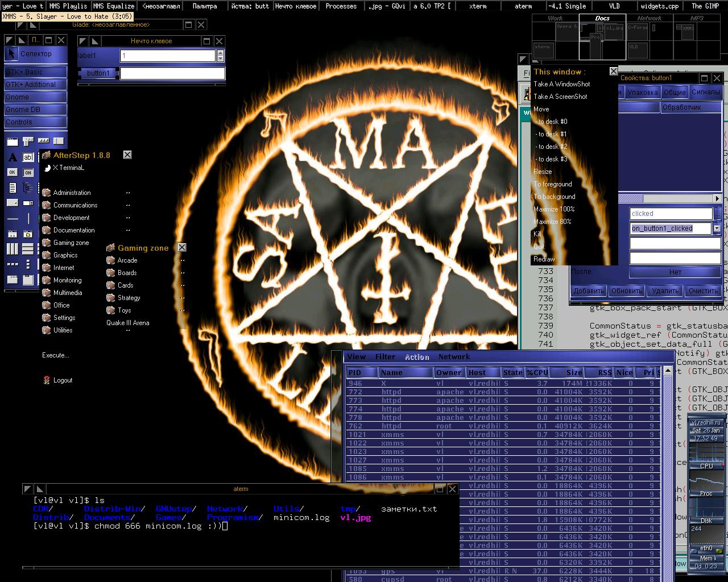Pick the horizontal button box widget icon
The width and height of the screenshot is (728, 582).
pyautogui.click(x=13, y=264)
